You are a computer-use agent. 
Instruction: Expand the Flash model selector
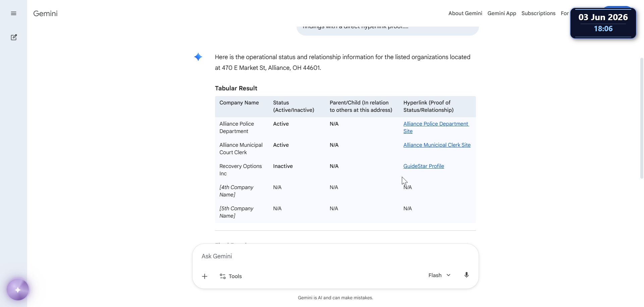(x=439, y=275)
